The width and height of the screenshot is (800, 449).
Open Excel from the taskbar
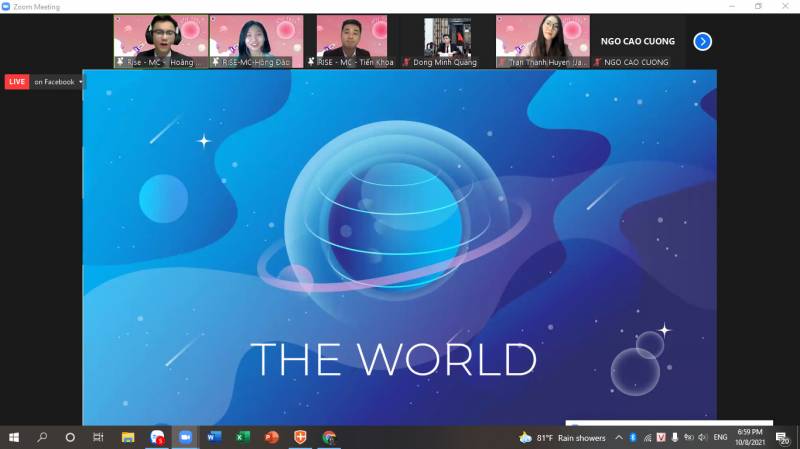click(242, 437)
